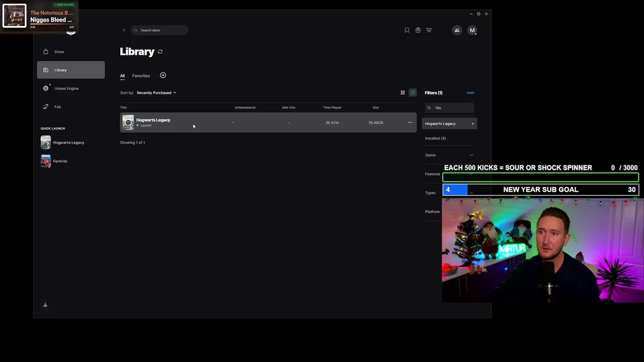Viewport: 644px width, 362px height.
Task: Open the wishlist bookmark icon
Action: pyautogui.click(x=407, y=30)
